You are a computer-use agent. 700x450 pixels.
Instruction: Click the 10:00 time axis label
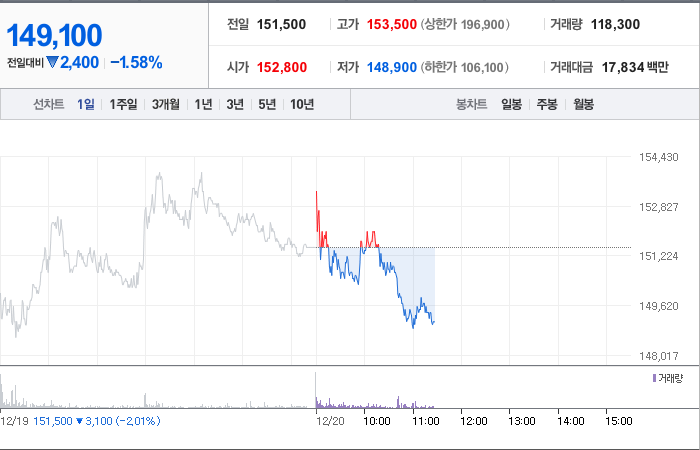click(x=377, y=421)
